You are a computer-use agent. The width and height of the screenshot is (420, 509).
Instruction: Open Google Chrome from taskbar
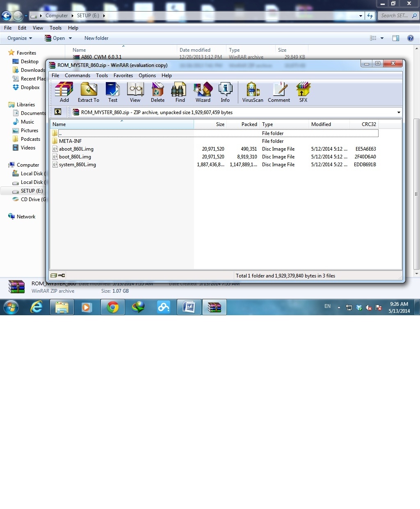pos(113,307)
